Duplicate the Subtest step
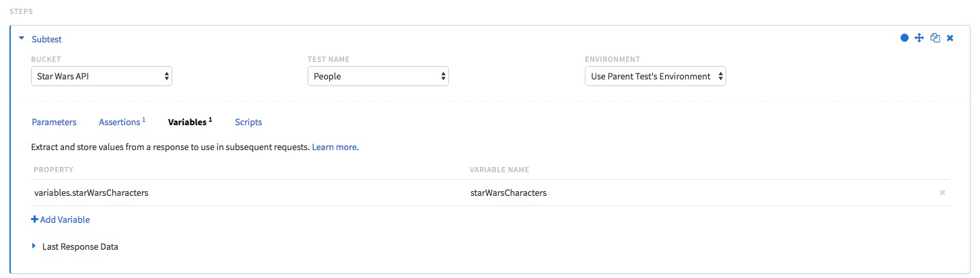Image resolution: width=980 pixels, height=278 pixels. pyautogui.click(x=935, y=38)
